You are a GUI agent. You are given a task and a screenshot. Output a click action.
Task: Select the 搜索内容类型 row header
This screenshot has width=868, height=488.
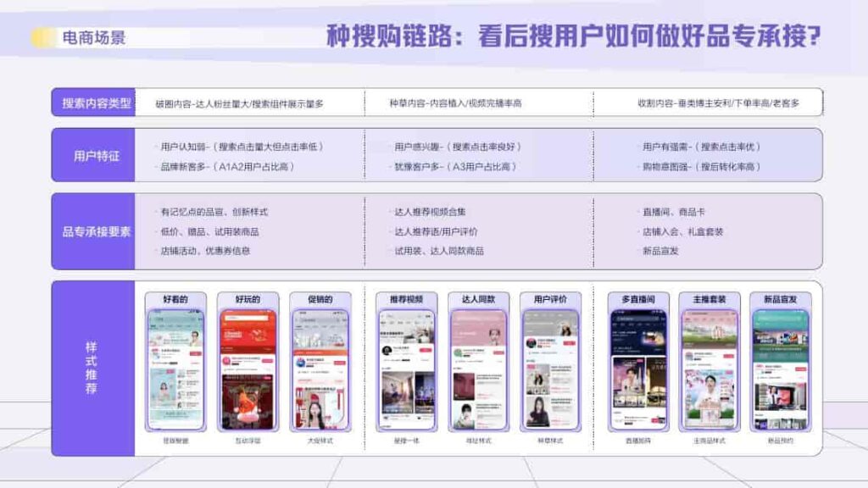pos(93,103)
